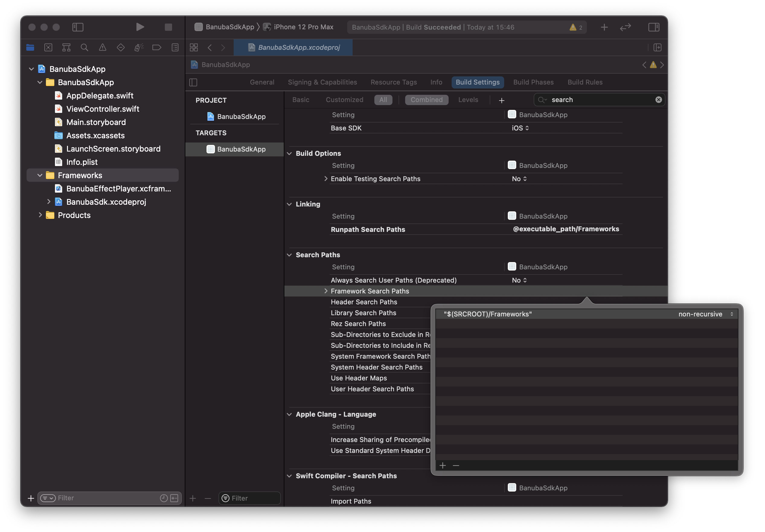765x532 pixels.
Task: Show the Source Control navigator
Action: pyautogui.click(x=48, y=47)
